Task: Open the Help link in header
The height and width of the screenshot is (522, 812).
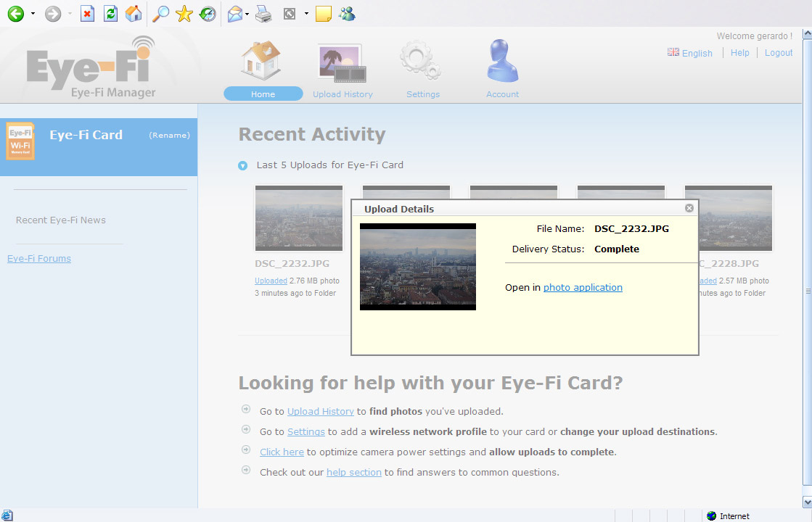Action: 740,53
